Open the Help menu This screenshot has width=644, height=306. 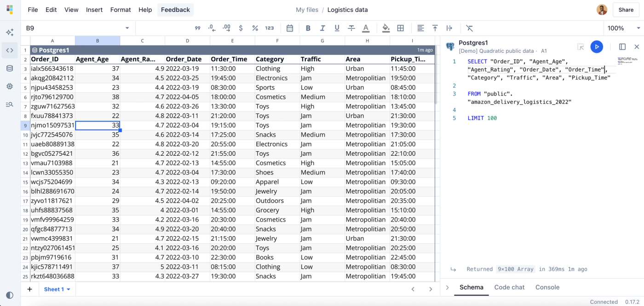pos(145,10)
